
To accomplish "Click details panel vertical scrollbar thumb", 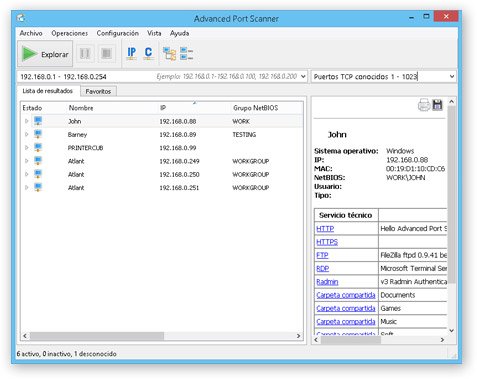I will click(451, 195).
